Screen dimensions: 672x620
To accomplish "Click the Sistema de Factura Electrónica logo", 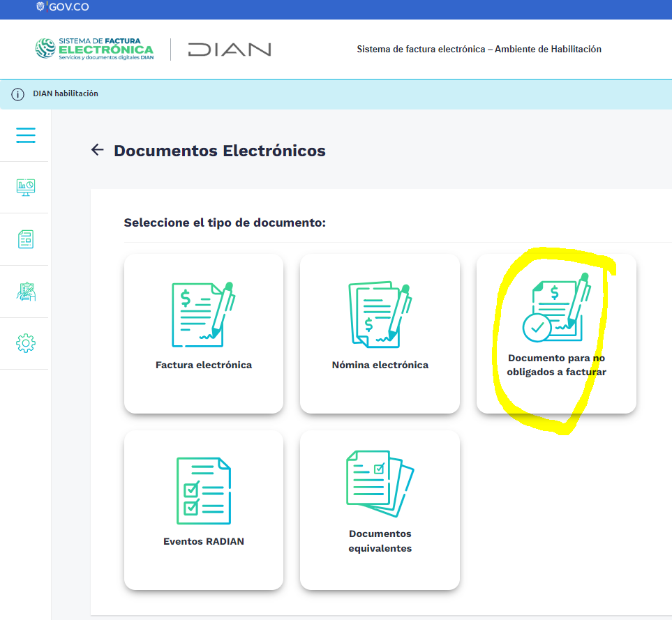I will (94, 49).
